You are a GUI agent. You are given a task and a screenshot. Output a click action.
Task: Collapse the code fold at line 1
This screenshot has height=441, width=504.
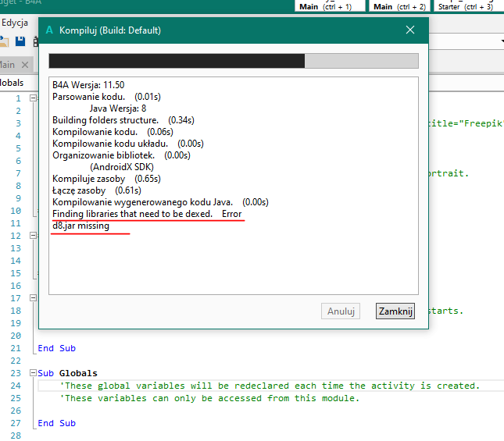[x=33, y=98]
